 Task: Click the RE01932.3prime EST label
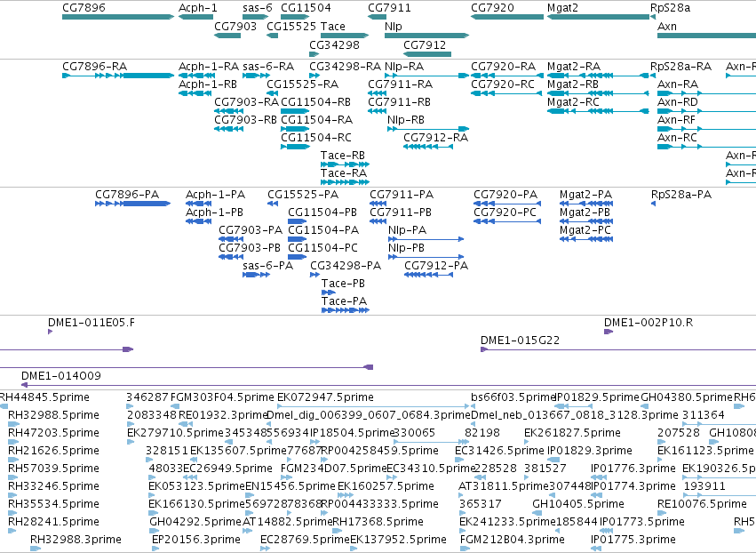click(223, 415)
